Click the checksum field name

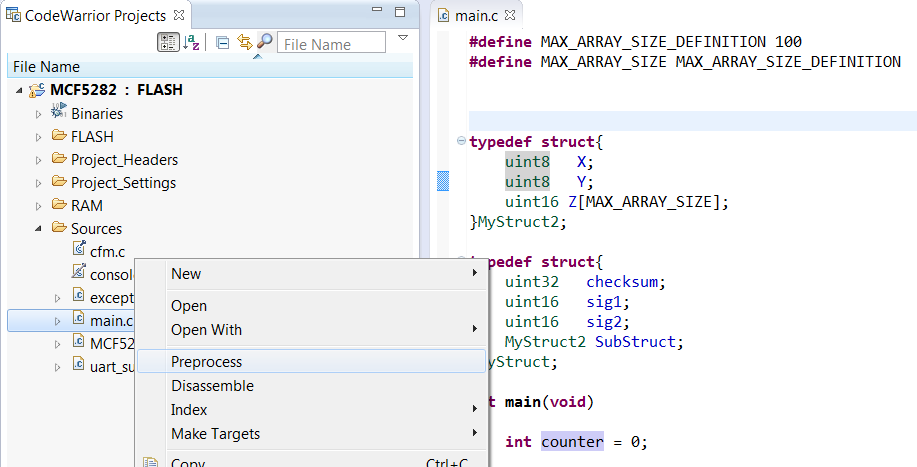pos(622,282)
